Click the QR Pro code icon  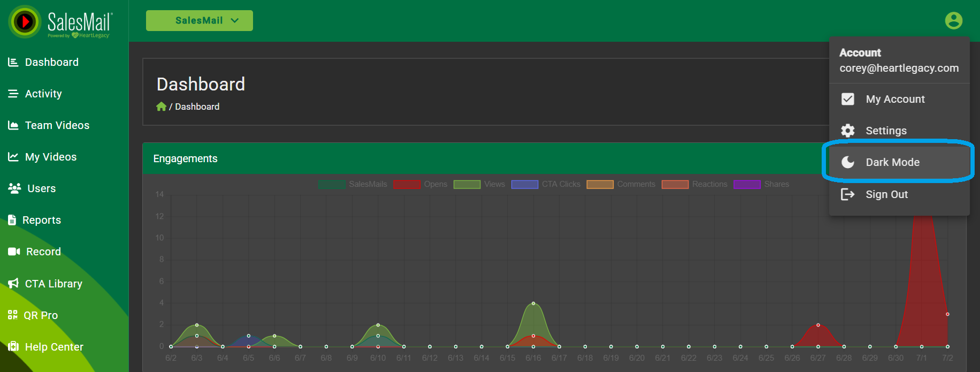(x=13, y=315)
